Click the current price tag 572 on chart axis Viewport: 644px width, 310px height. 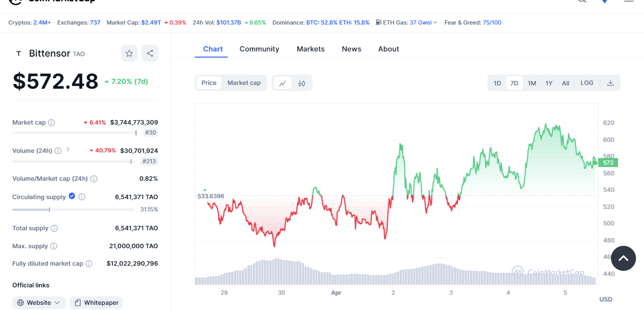click(x=608, y=163)
